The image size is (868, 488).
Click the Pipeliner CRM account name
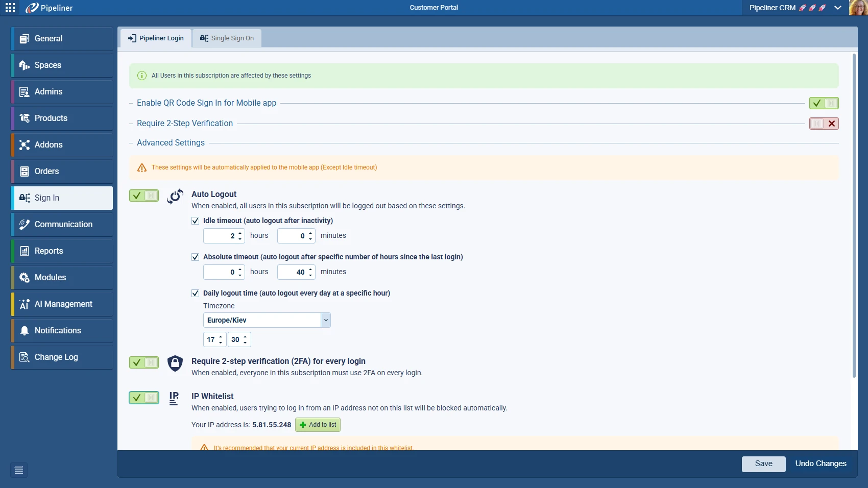[773, 8]
